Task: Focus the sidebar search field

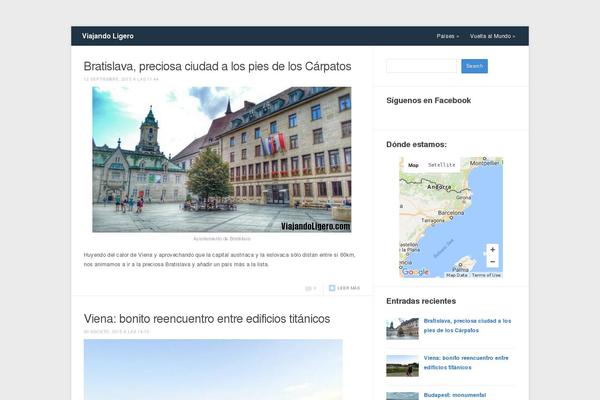Action: (421, 66)
